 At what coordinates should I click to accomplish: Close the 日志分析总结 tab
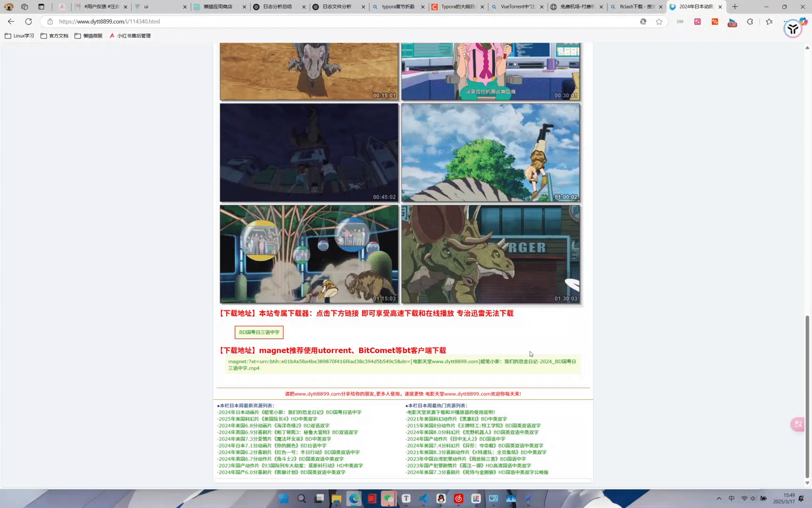(x=304, y=7)
